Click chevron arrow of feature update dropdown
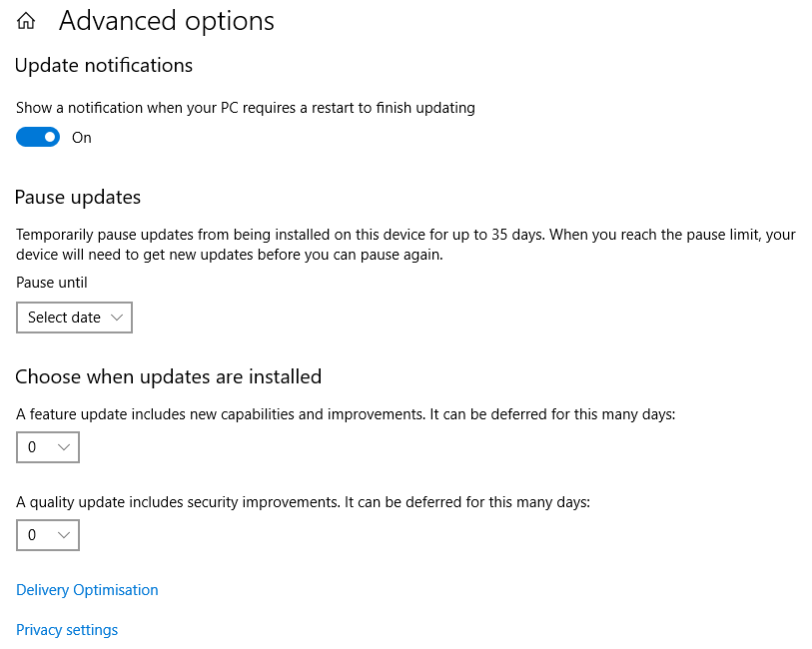Viewport: 812px width, 649px height. coord(64,447)
